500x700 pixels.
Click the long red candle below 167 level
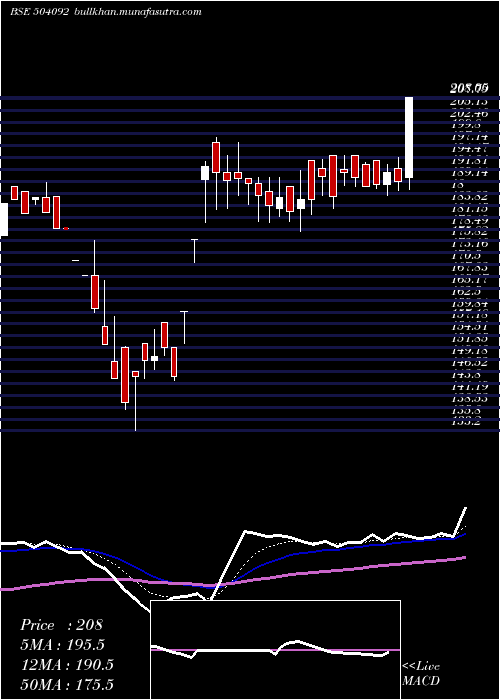pyautogui.click(x=95, y=292)
